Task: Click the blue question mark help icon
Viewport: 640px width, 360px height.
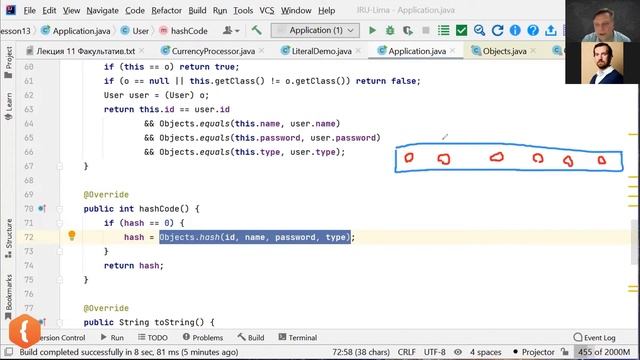Action: (x=533, y=30)
